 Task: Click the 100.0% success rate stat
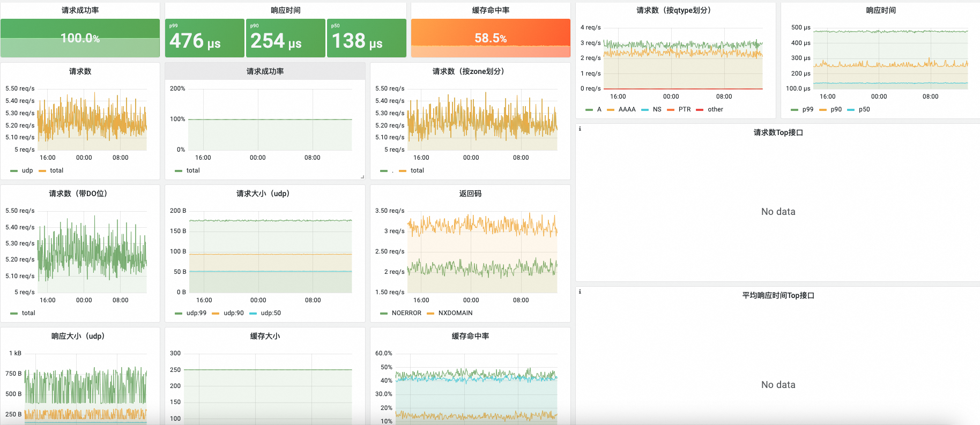click(80, 38)
